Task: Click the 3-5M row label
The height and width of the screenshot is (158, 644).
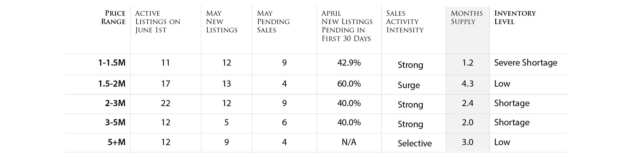Action: [115, 122]
